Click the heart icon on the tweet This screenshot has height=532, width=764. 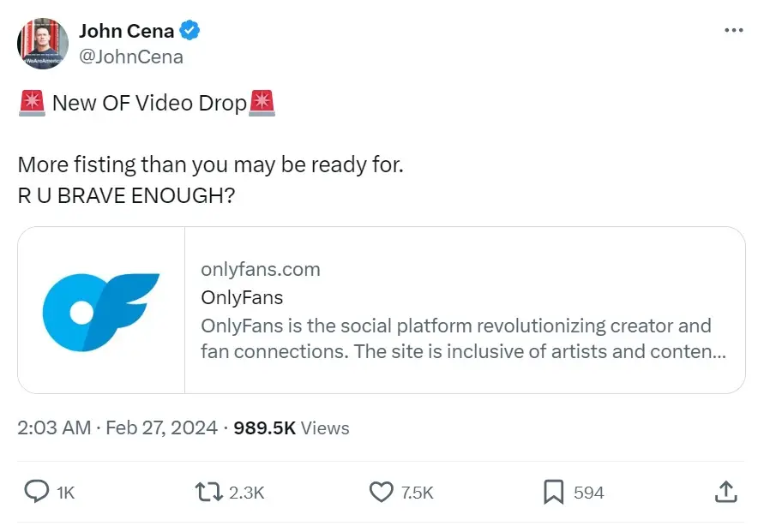tap(379, 493)
